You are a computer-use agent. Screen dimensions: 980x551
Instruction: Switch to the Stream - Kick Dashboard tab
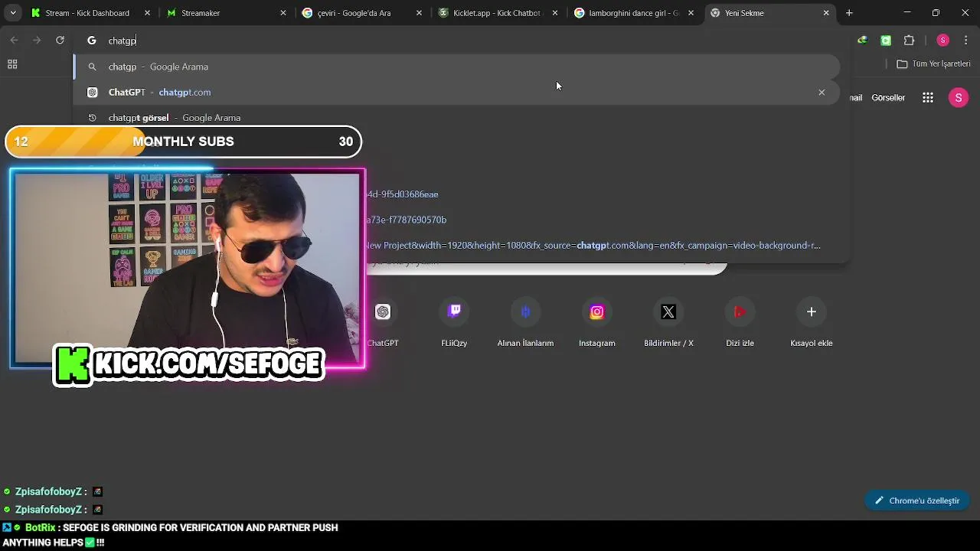coord(90,13)
